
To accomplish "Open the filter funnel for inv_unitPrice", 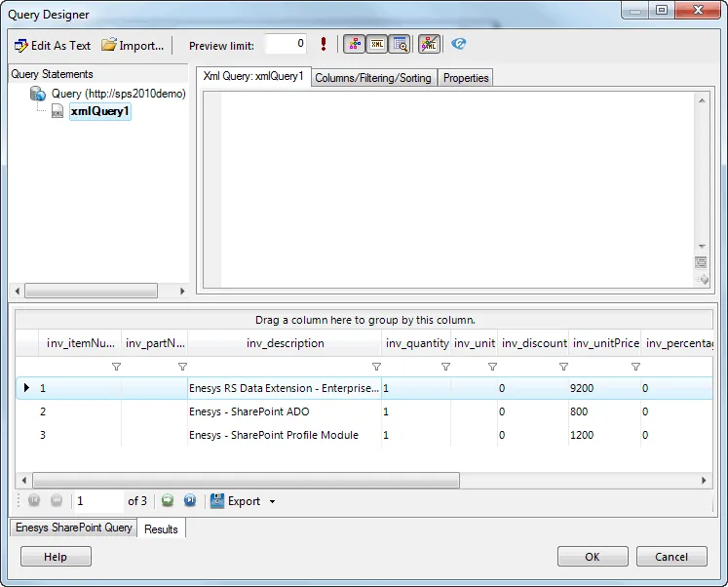I will tap(636, 367).
